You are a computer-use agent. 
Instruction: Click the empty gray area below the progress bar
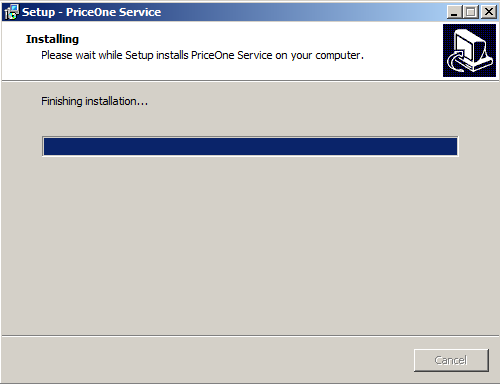click(x=250, y=245)
